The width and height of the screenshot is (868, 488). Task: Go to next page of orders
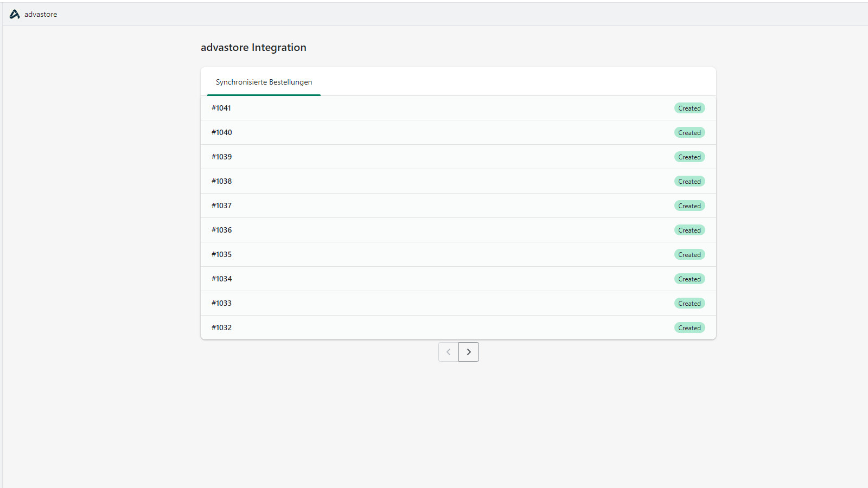pyautogui.click(x=469, y=352)
